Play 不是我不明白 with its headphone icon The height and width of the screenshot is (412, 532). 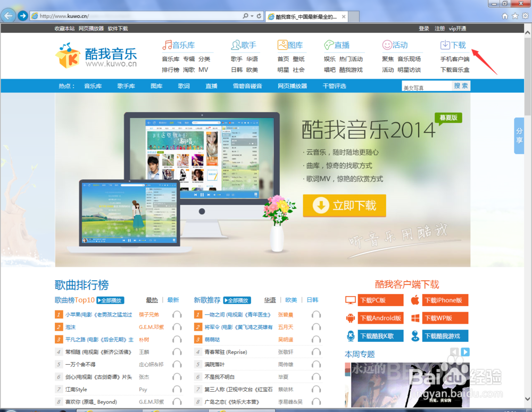click(316, 377)
